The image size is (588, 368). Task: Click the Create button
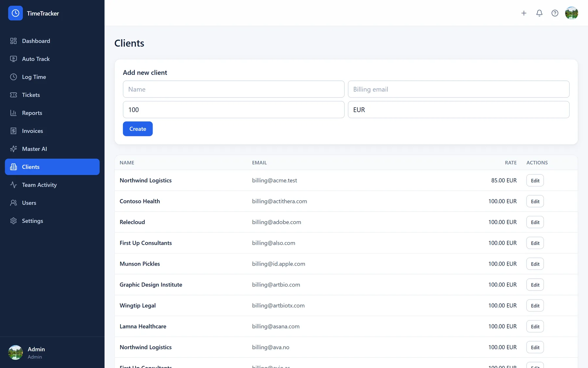[x=138, y=129]
